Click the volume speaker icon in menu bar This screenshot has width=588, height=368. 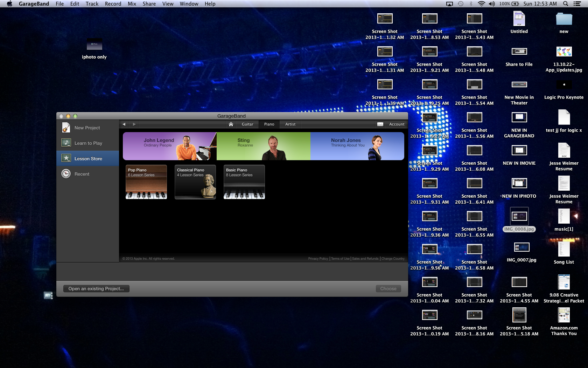492,4
